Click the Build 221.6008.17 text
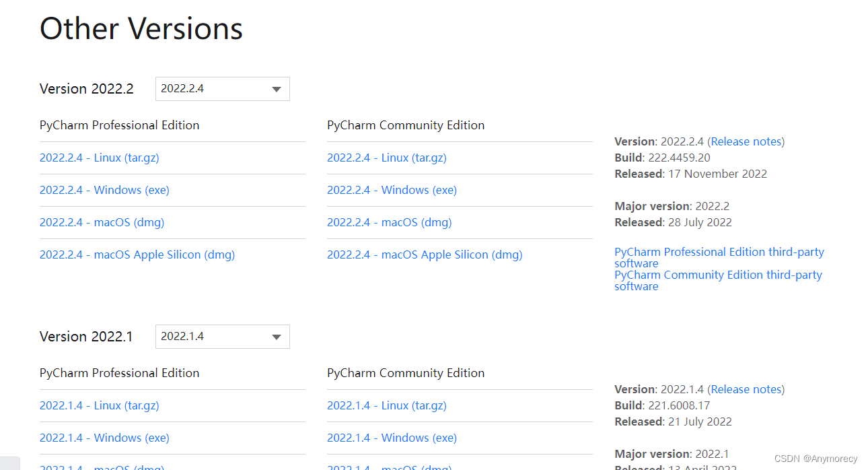 (x=662, y=405)
